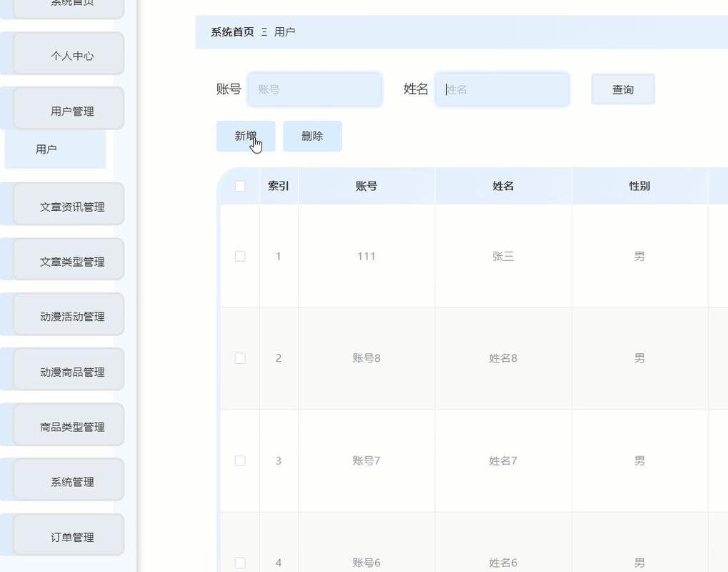Click the sidebar collapse icon beside breadcrumb

point(264,31)
